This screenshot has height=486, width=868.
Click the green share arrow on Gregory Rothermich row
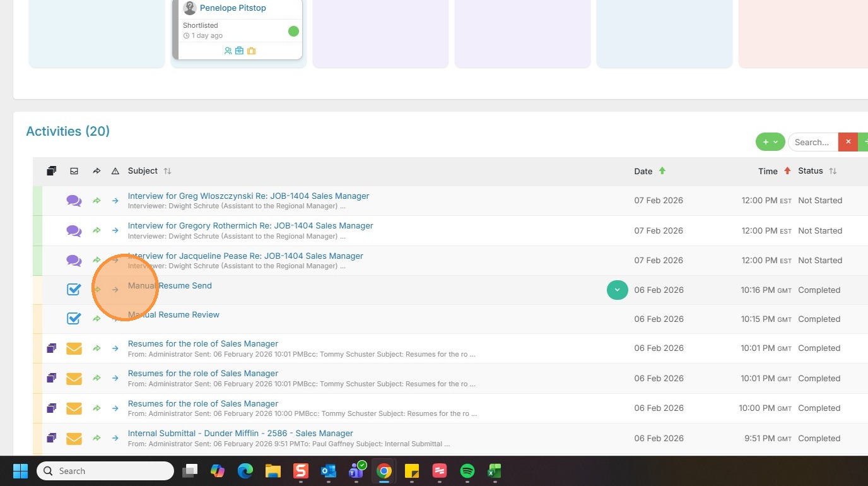(x=97, y=230)
